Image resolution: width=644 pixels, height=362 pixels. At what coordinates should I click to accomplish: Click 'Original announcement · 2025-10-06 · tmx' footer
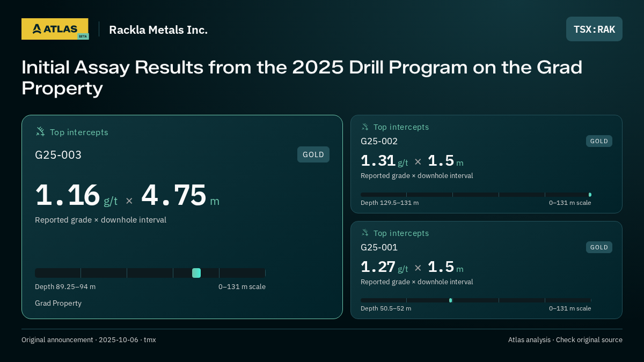coord(89,340)
